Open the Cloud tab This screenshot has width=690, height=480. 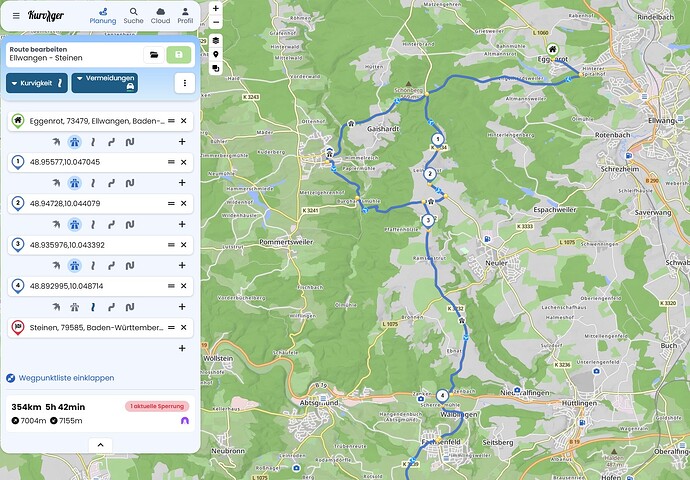tap(160, 16)
